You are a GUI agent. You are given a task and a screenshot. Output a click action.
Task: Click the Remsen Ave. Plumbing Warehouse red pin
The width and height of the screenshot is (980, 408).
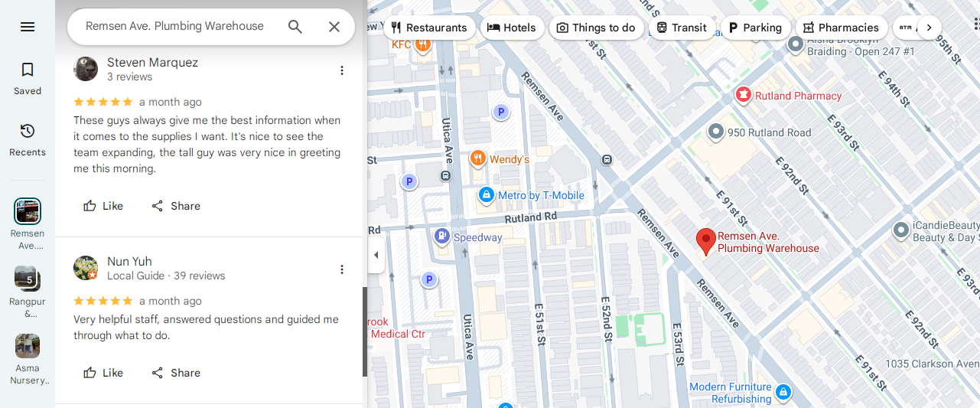pos(706,241)
